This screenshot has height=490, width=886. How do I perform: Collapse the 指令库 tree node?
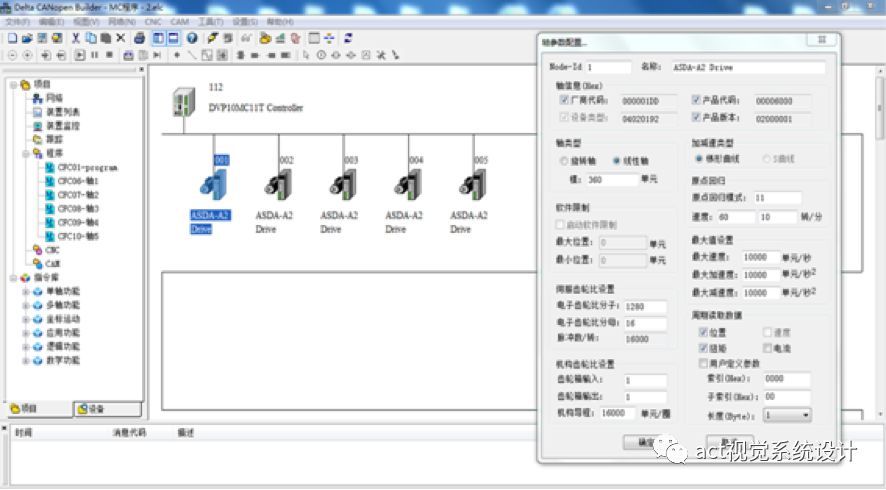tap(14, 278)
